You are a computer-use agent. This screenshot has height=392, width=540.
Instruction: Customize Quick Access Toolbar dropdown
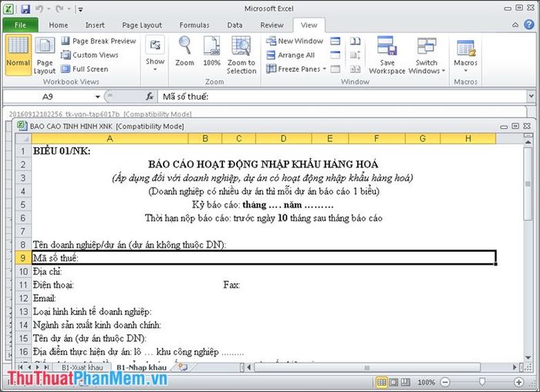pyautogui.click(x=80, y=9)
